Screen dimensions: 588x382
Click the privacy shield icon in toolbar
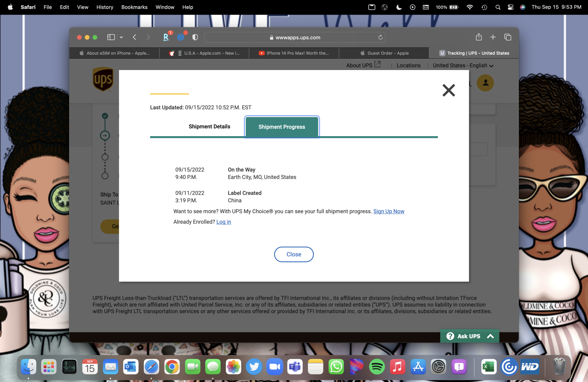[195, 37]
